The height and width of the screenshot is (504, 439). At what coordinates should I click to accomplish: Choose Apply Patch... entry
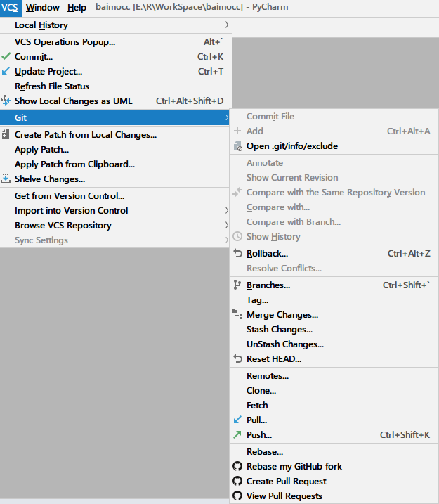tap(116, 150)
